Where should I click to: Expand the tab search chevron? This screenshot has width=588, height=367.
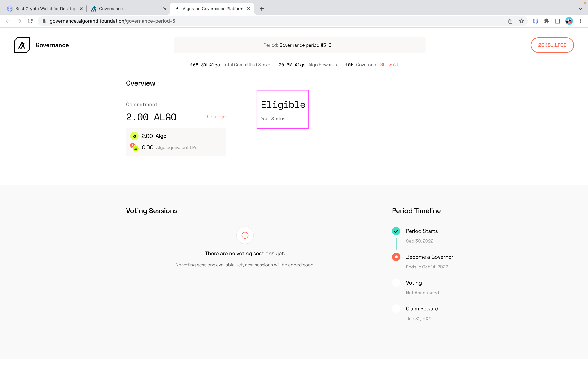coord(580,9)
